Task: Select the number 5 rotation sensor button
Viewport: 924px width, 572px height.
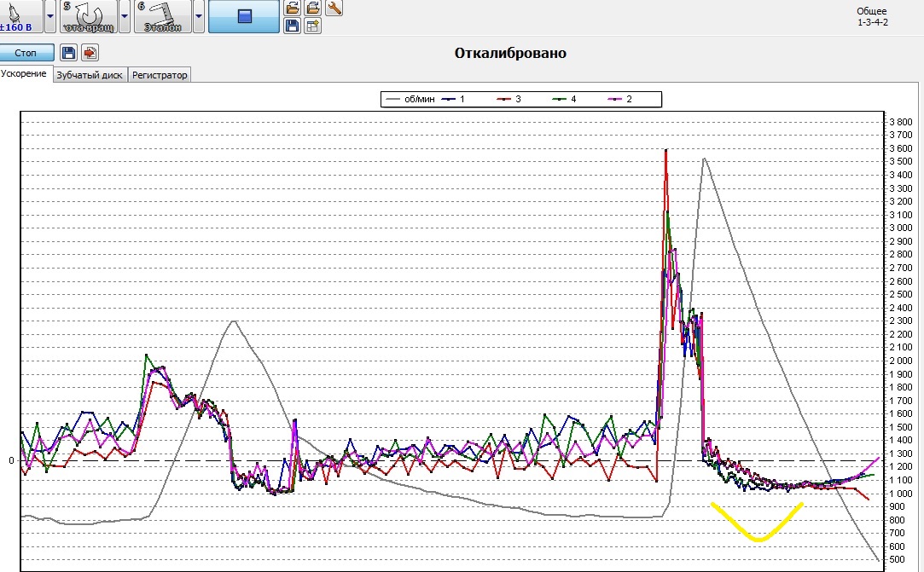Action: point(89,16)
